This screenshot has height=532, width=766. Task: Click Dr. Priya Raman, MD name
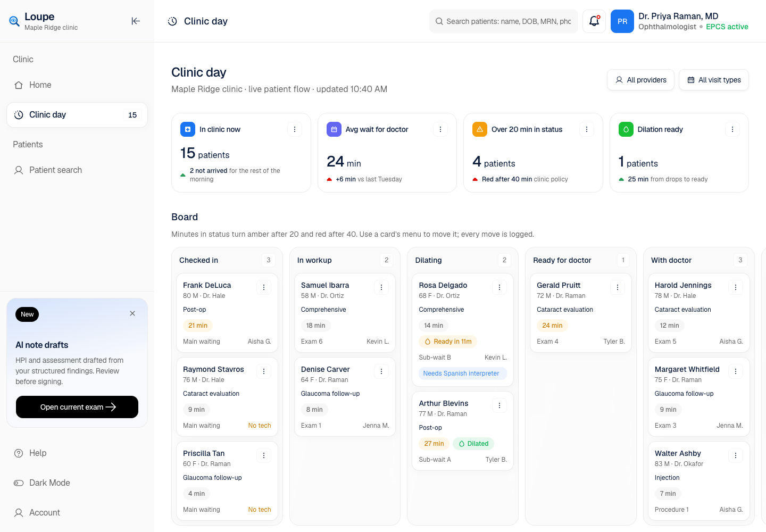pyautogui.click(x=678, y=16)
